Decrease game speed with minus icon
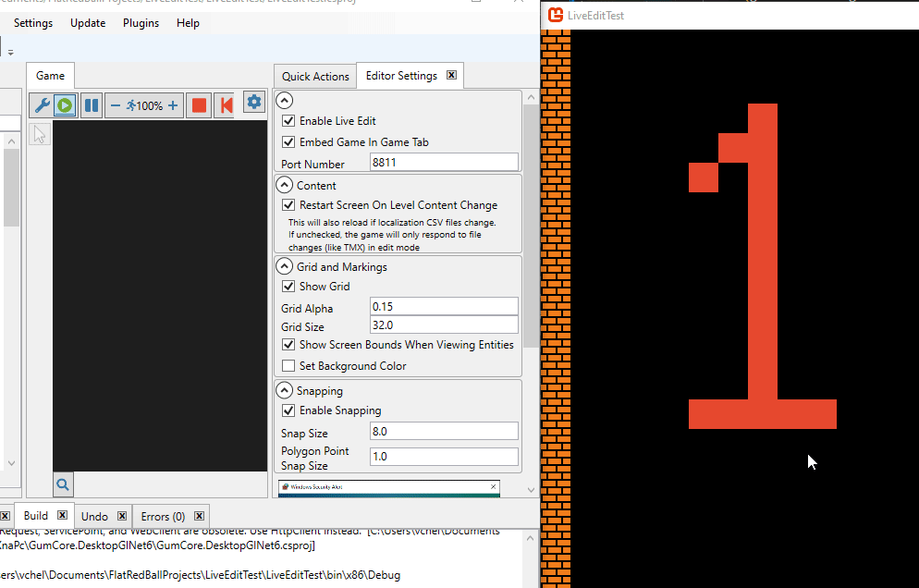 coord(116,105)
